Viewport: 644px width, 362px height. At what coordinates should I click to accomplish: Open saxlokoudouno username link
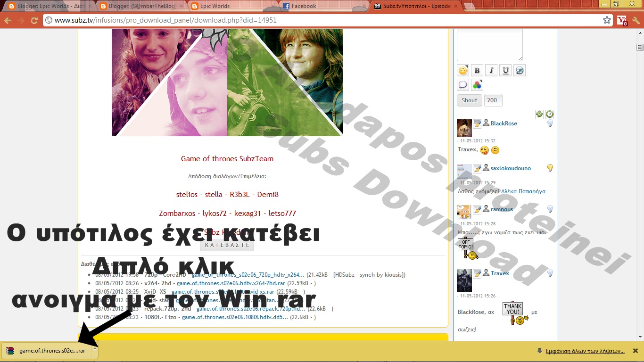tap(511, 168)
